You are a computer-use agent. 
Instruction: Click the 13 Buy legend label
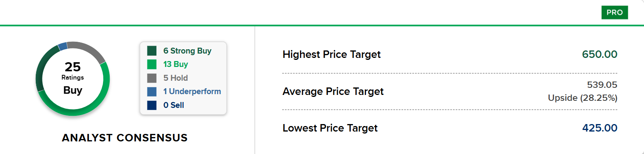point(175,64)
